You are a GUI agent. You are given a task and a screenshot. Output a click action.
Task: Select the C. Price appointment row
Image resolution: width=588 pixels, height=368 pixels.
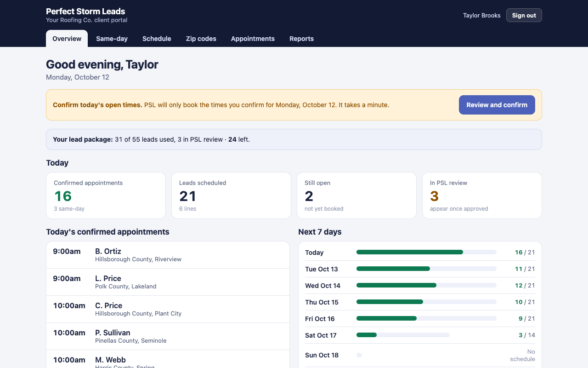pos(168,309)
